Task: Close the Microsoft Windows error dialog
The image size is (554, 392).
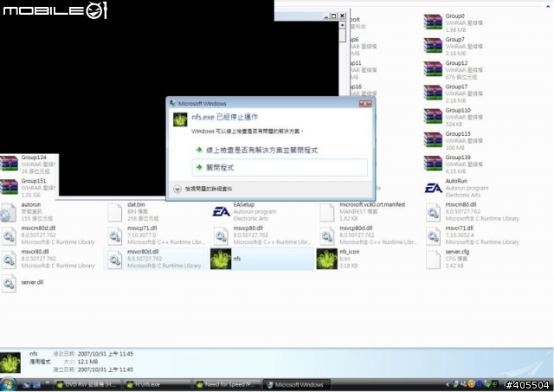Action: pyautogui.click(x=365, y=104)
